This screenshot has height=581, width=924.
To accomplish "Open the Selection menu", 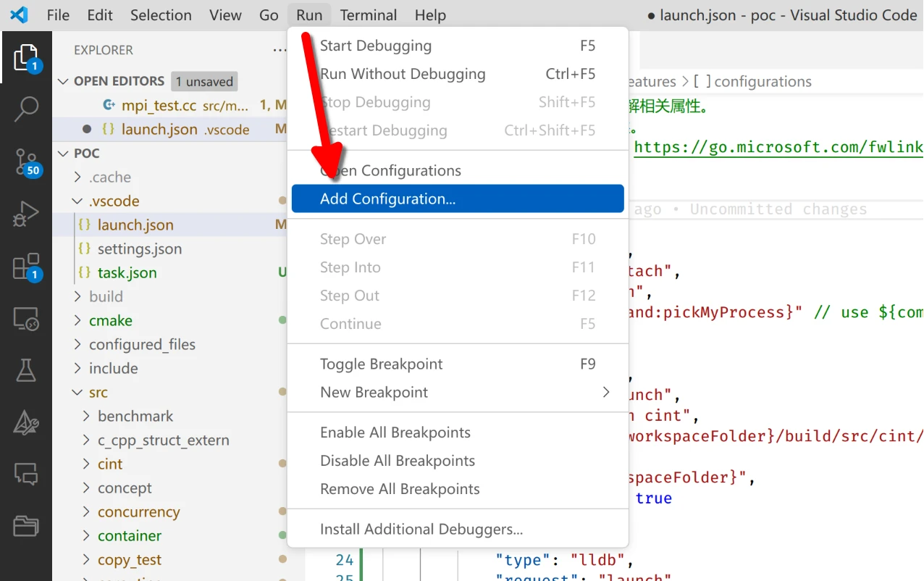I will (x=161, y=14).
